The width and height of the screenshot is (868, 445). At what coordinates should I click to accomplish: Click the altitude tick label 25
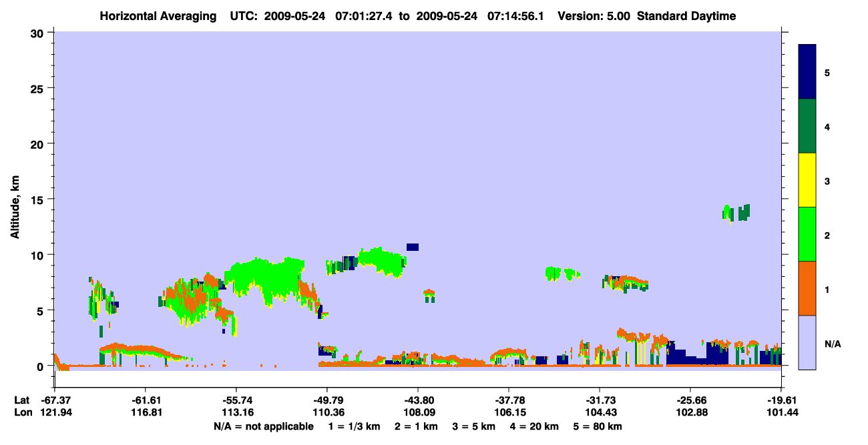click(x=38, y=88)
